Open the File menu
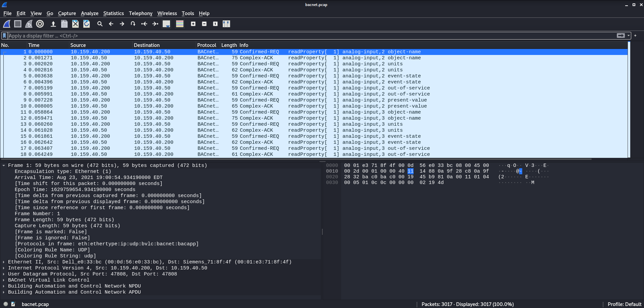 [x=7, y=13]
